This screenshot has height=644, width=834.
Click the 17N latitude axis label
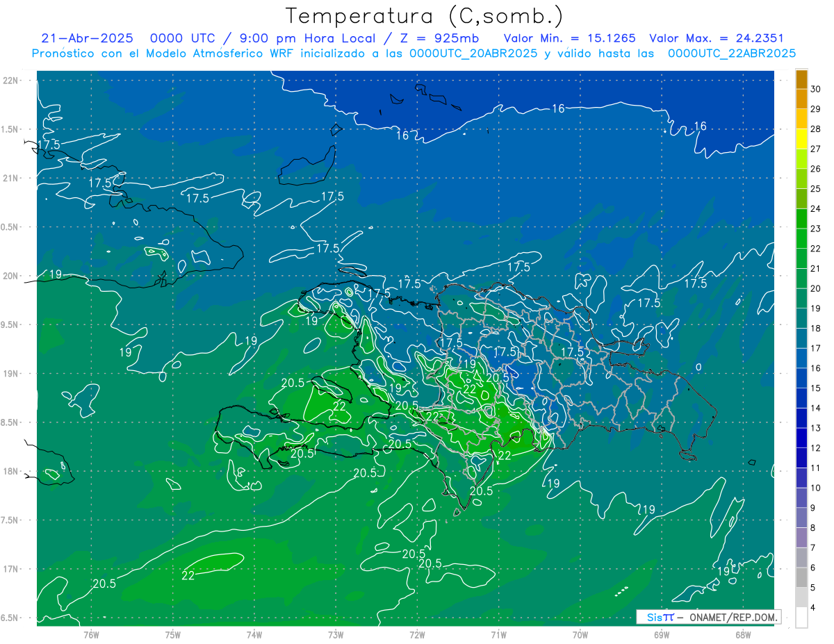click(x=10, y=569)
